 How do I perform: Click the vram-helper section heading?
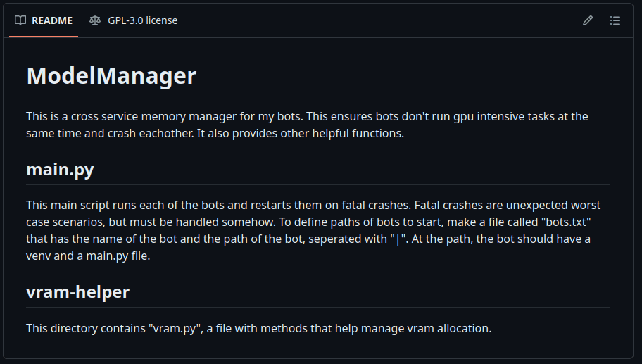77,291
